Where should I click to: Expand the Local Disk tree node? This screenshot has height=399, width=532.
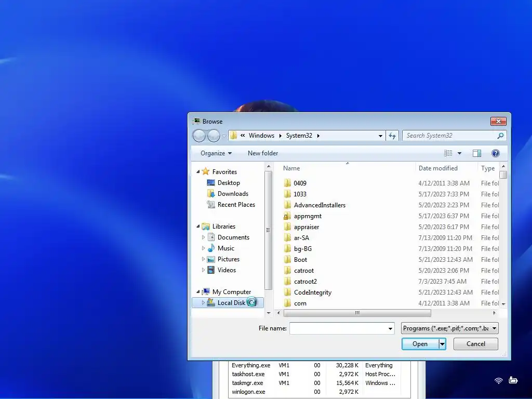[x=203, y=303]
